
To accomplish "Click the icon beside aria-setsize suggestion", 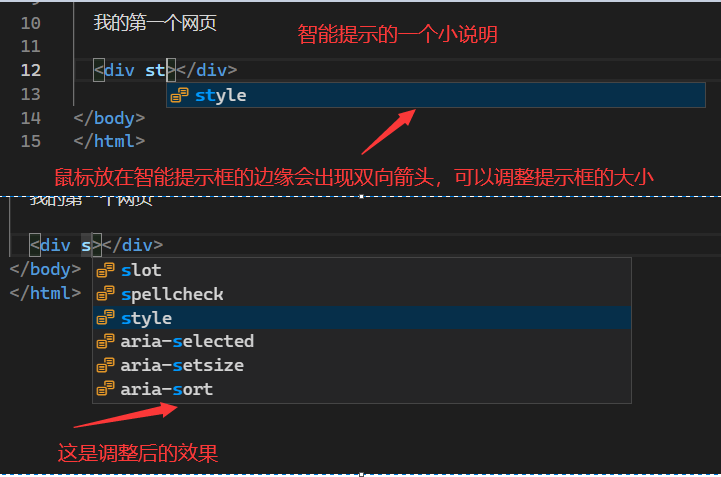I will pyautogui.click(x=105, y=365).
